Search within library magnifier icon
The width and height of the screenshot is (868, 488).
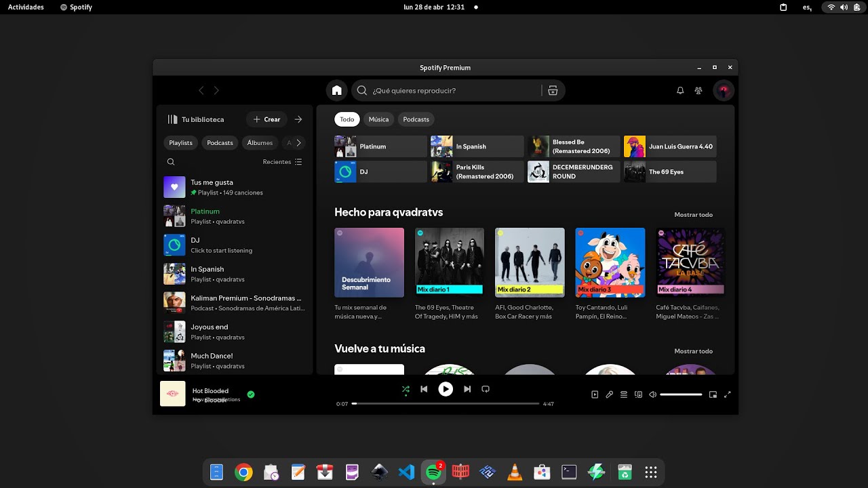click(x=171, y=162)
